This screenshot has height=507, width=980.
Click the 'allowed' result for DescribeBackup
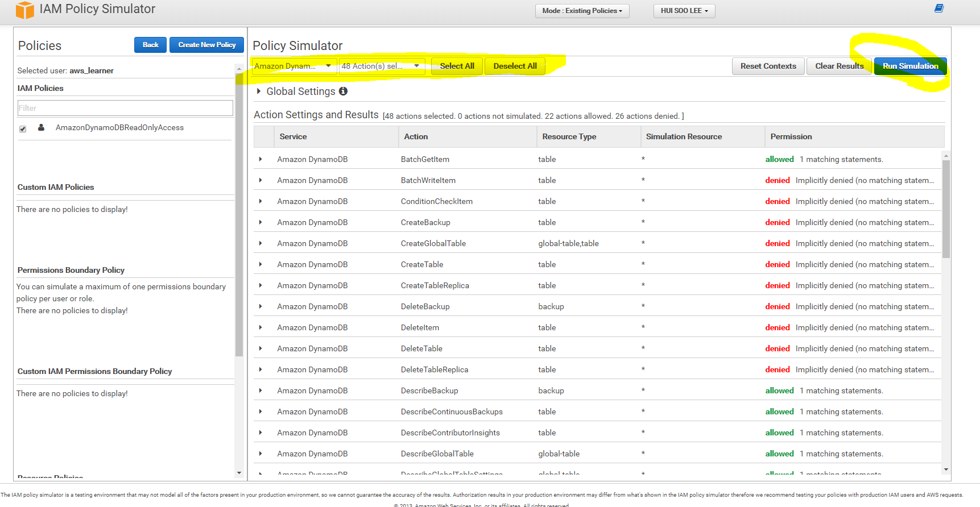point(779,390)
